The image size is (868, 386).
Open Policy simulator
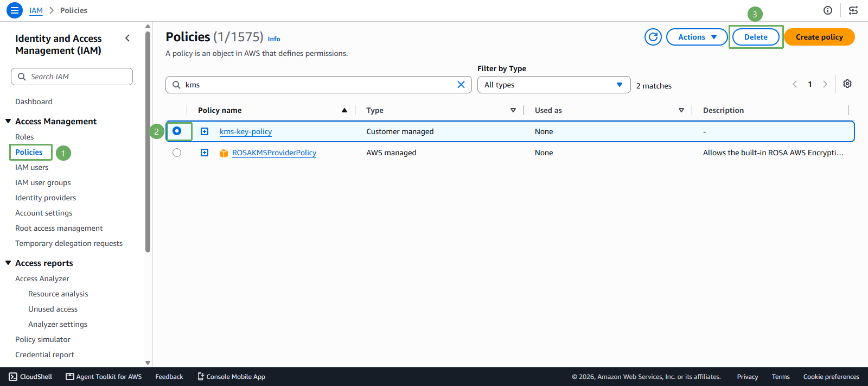click(x=43, y=339)
